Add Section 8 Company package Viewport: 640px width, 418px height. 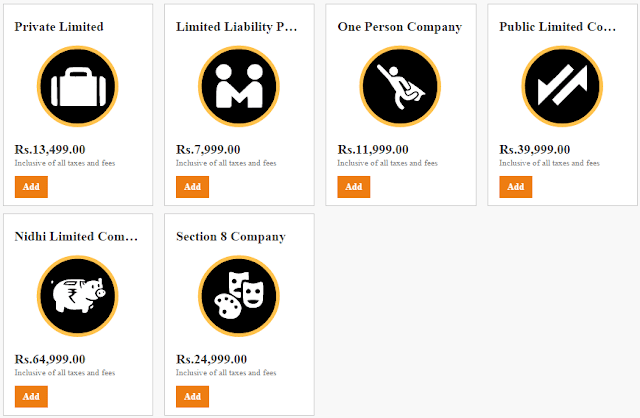coord(192,396)
